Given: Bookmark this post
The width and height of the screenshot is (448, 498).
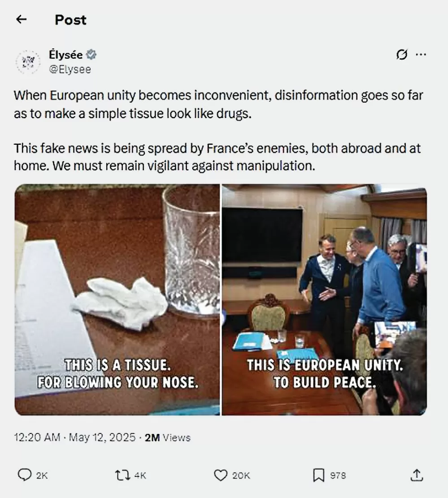Looking at the screenshot, I should coord(319,475).
